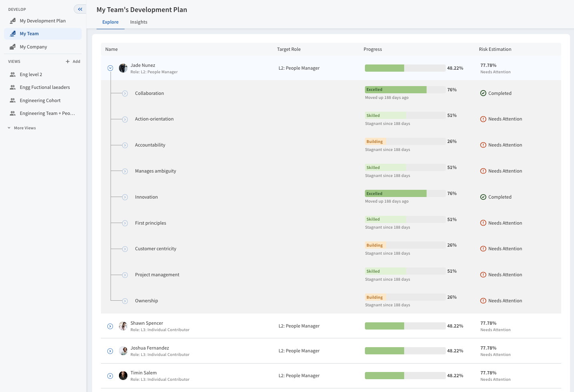Click the warning icon for Project management
Screen dimensions: 574x392
[483, 275]
